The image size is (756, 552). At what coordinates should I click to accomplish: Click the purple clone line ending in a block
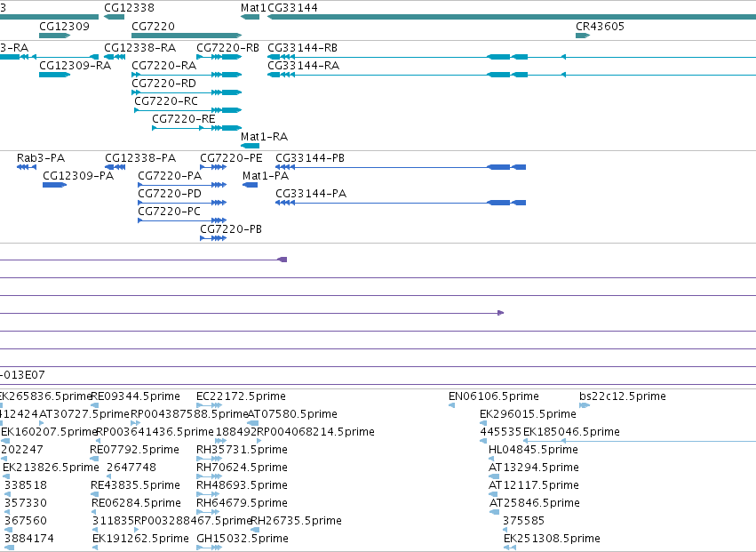[143, 260]
